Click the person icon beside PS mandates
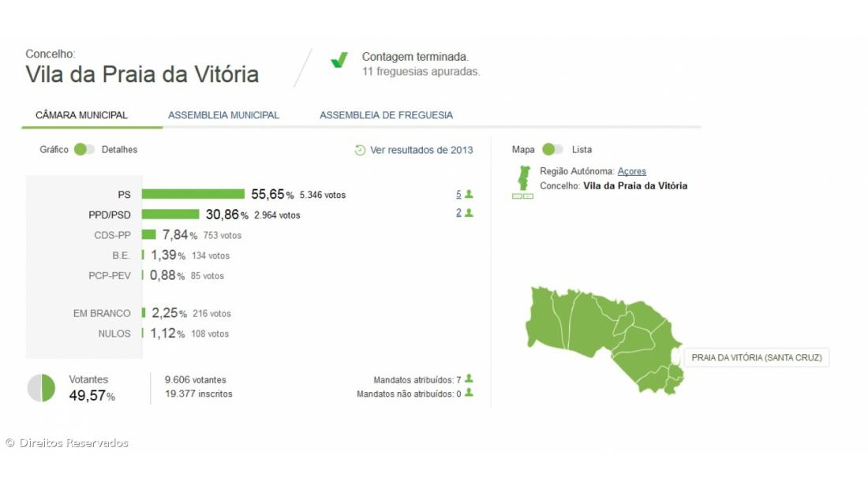The width and height of the screenshot is (868, 489). tap(469, 194)
